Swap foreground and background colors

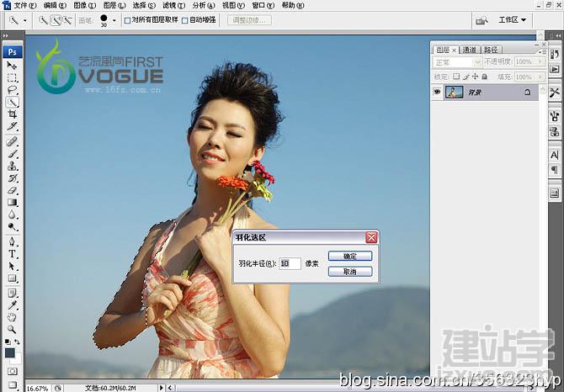[18, 342]
